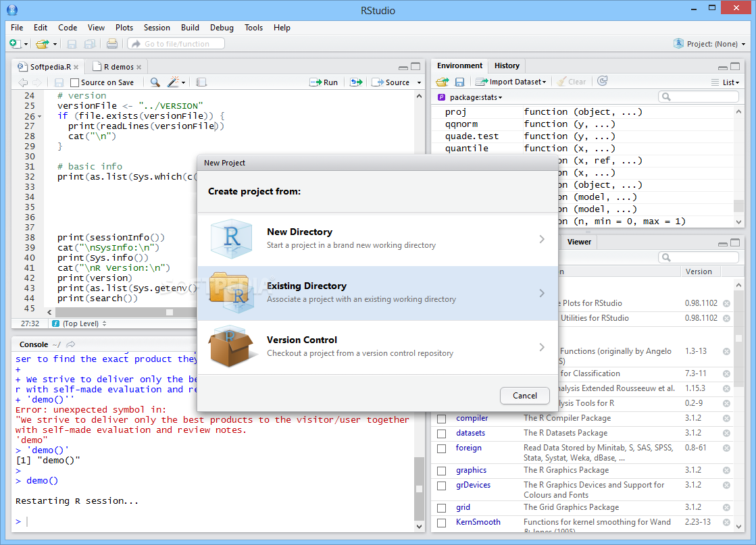Open the recent files dropdown arrow
Viewport: 756px width, 545px height.
(x=55, y=45)
